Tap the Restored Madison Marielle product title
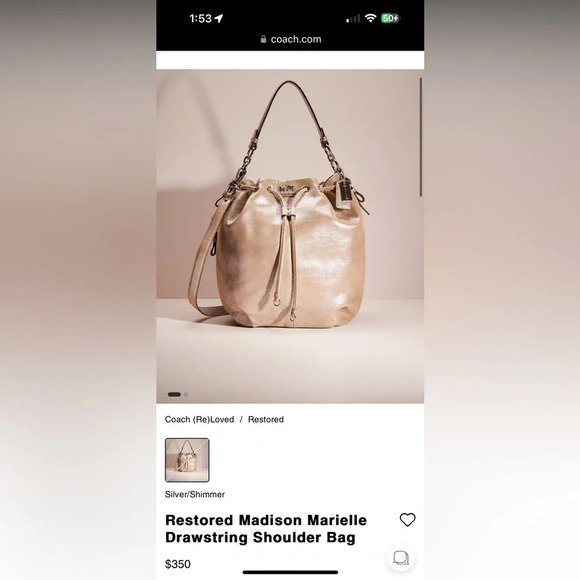The height and width of the screenshot is (580, 580). click(266, 529)
